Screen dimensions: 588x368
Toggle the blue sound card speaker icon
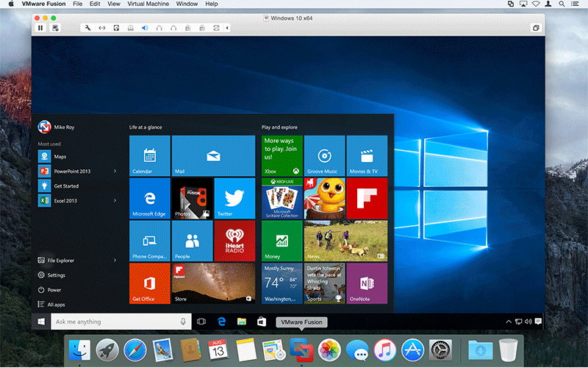(145, 28)
